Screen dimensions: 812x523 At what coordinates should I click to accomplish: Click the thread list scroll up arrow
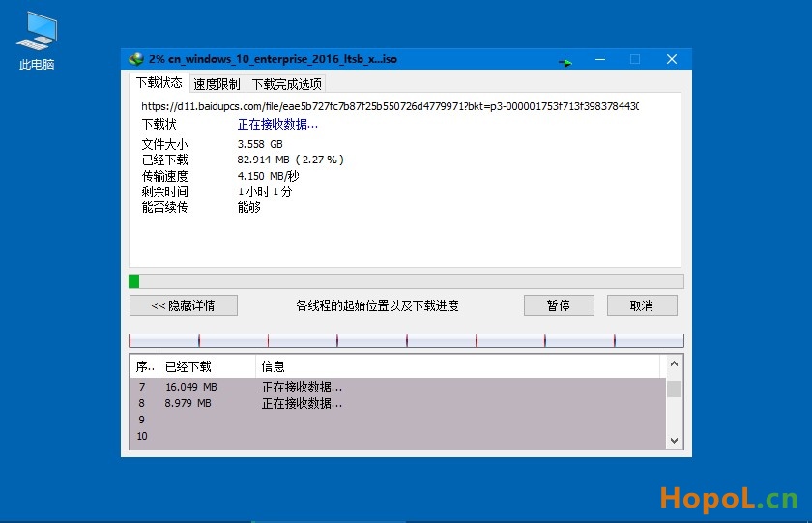674,364
